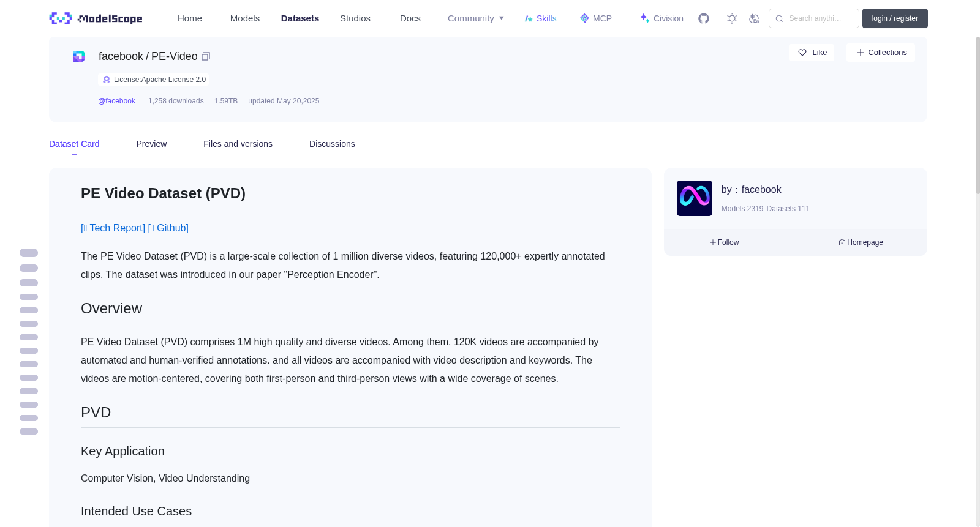This screenshot has width=980, height=527.
Task: Click the License: Apache License 2.0 tag
Action: pyautogui.click(x=154, y=80)
